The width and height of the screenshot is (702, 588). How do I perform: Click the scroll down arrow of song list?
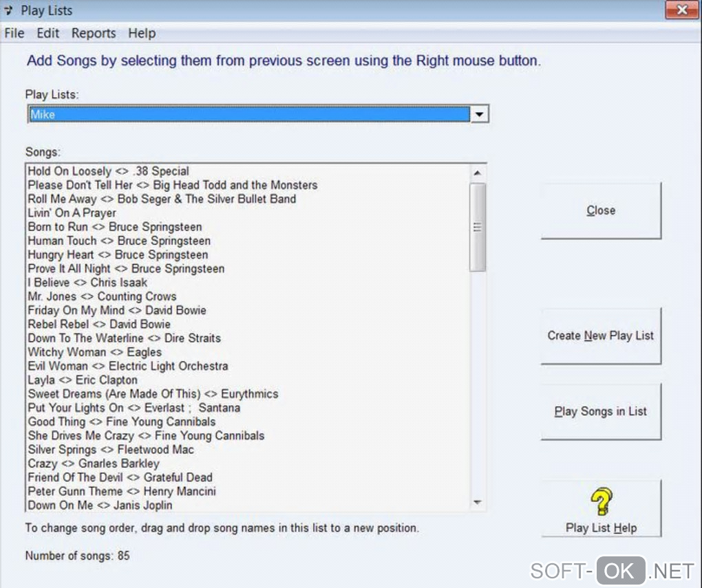pos(477,502)
